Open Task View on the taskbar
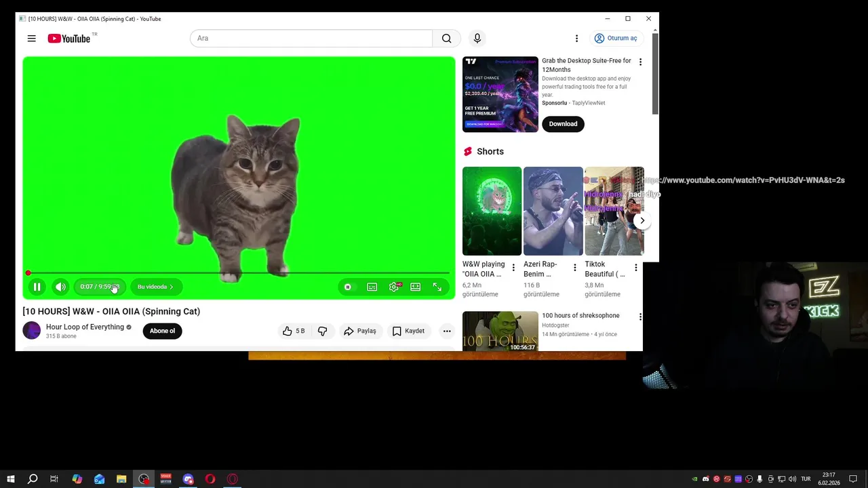This screenshot has width=868, height=488. (54, 479)
